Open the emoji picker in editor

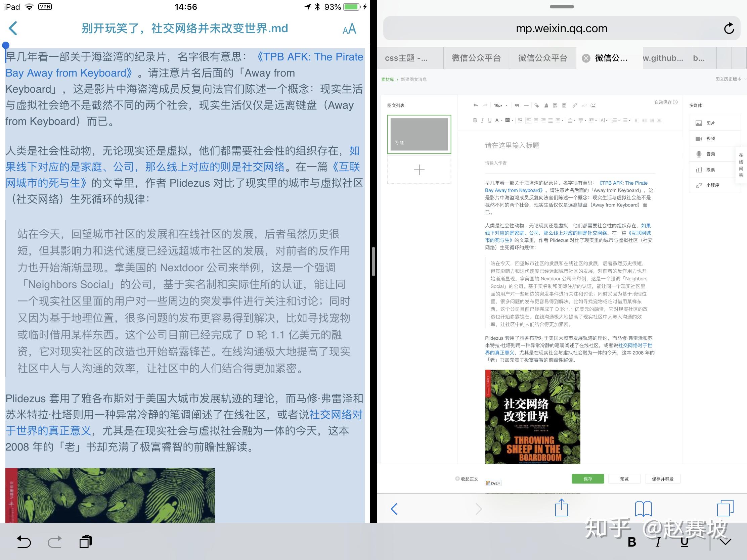(x=594, y=105)
